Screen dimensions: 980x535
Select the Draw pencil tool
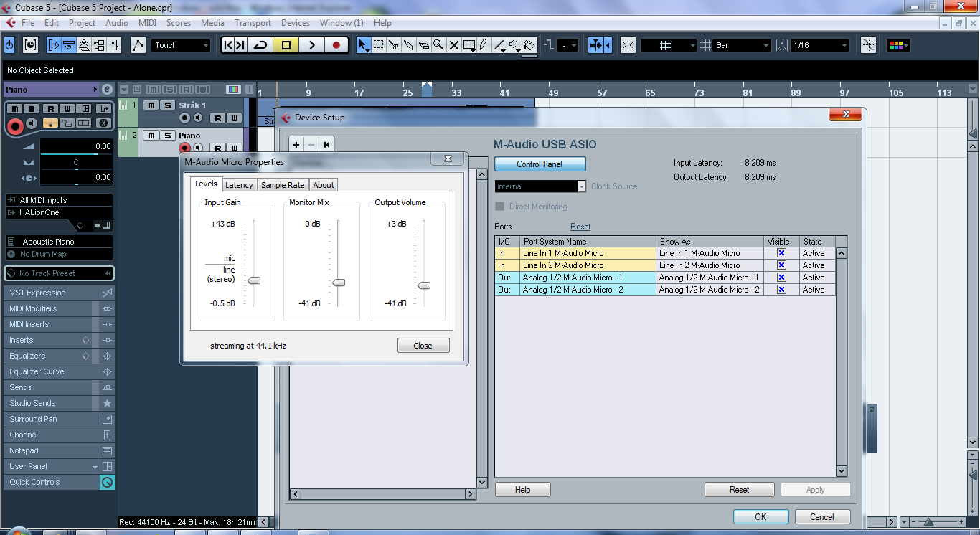pos(484,45)
